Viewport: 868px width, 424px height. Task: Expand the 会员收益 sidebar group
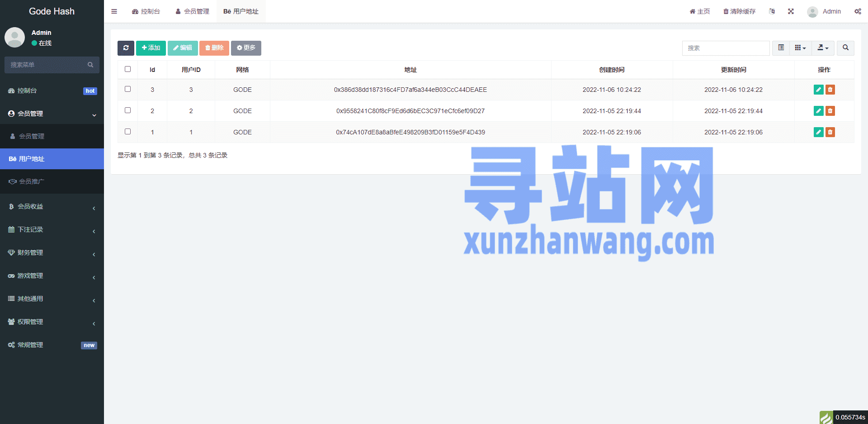pyautogui.click(x=52, y=206)
